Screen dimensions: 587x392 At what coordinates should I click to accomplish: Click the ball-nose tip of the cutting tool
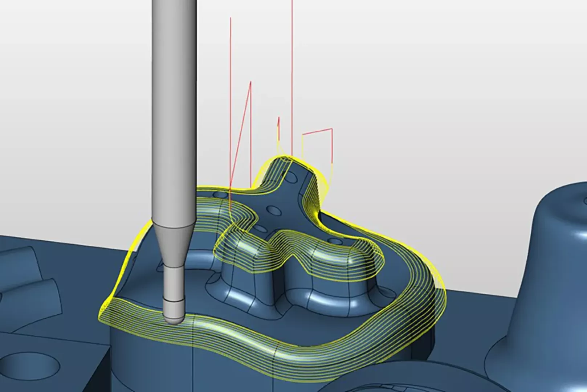[x=174, y=317]
